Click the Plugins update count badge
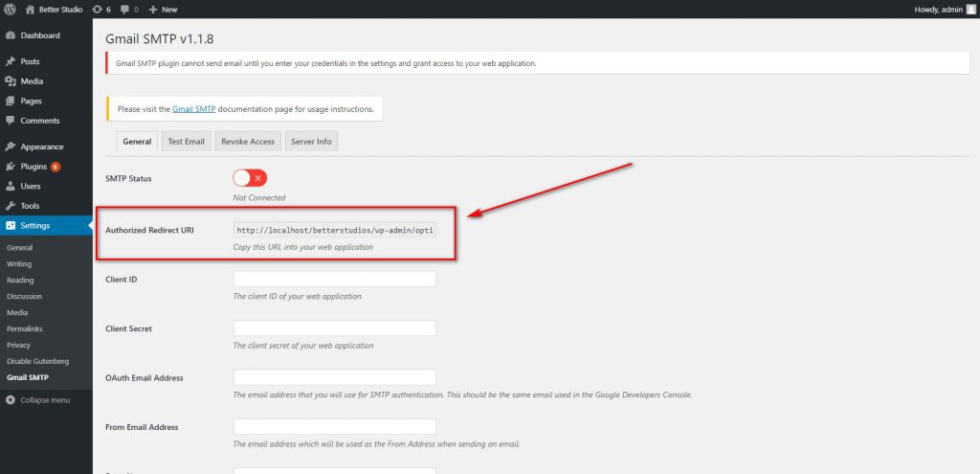Viewport: 980px width, 474px height. [x=56, y=167]
